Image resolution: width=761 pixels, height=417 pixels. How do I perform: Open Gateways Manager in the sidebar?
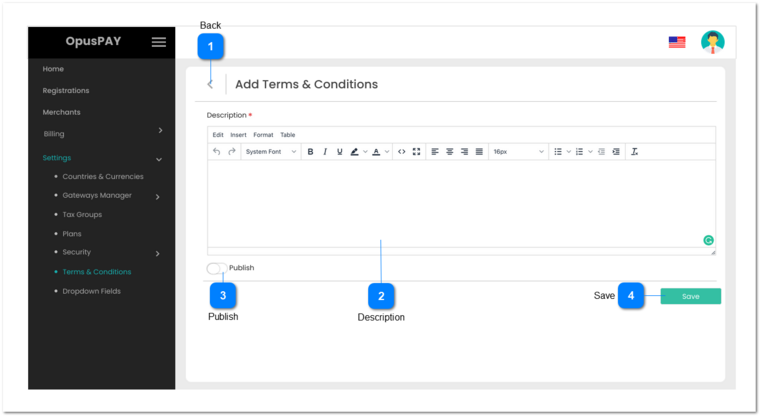tap(97, 195)
